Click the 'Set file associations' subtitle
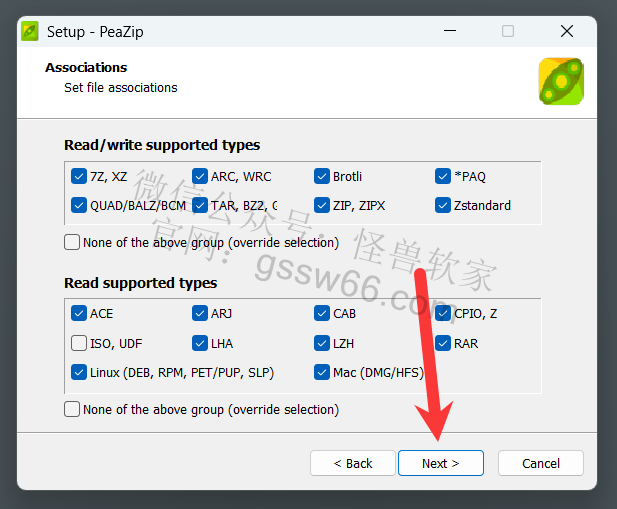Image resolution: width=617 pixels, height=509 pixels. (x=121, y=87)
